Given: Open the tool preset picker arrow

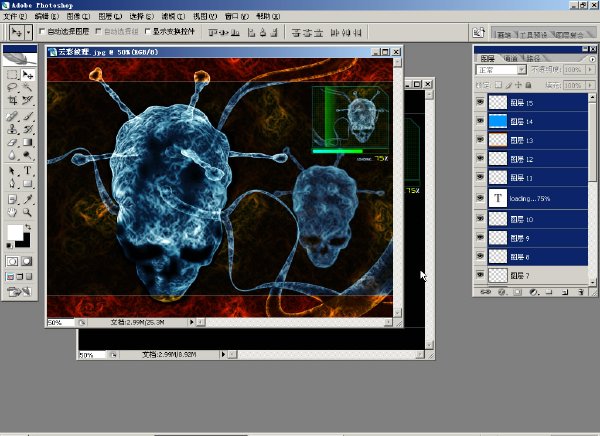Looking at the screenshot, I should [28, 33].
